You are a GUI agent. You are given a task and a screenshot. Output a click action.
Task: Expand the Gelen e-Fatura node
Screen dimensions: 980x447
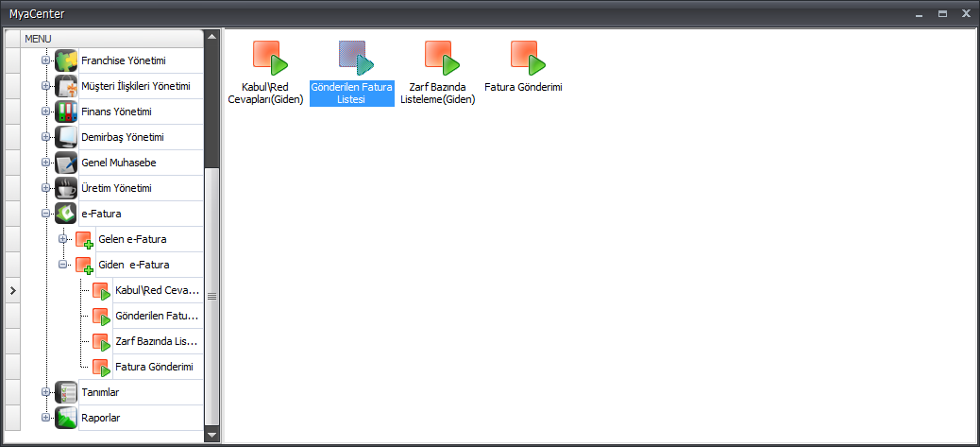[x=62, y=239]
